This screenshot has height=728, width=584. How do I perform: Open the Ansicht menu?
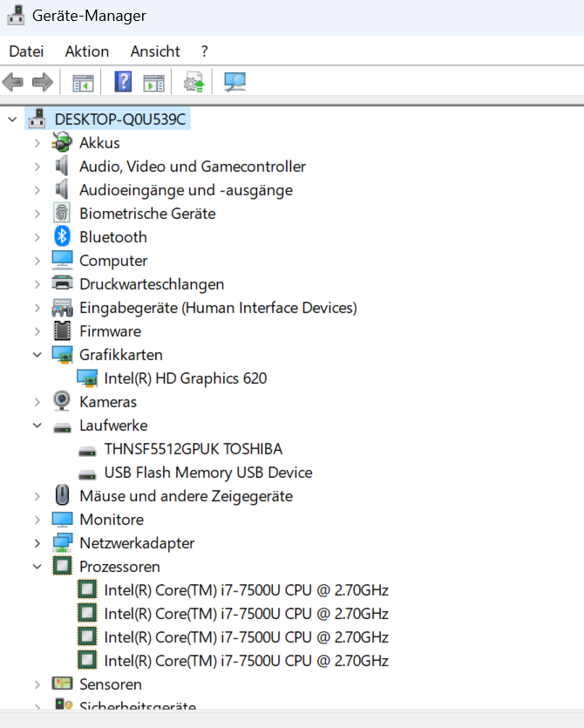pyautogui.click(x=155, y=51)
